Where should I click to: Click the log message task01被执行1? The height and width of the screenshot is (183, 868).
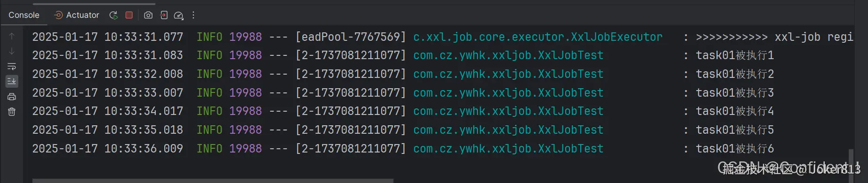pos(735,55)
